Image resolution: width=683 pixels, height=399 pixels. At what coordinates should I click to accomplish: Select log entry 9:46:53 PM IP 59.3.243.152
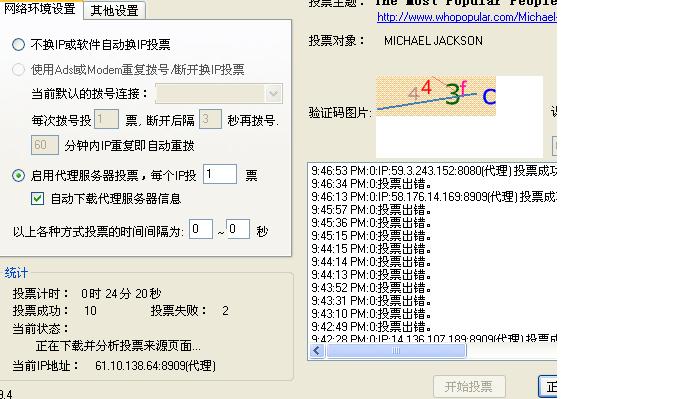[x=433, y=171]
